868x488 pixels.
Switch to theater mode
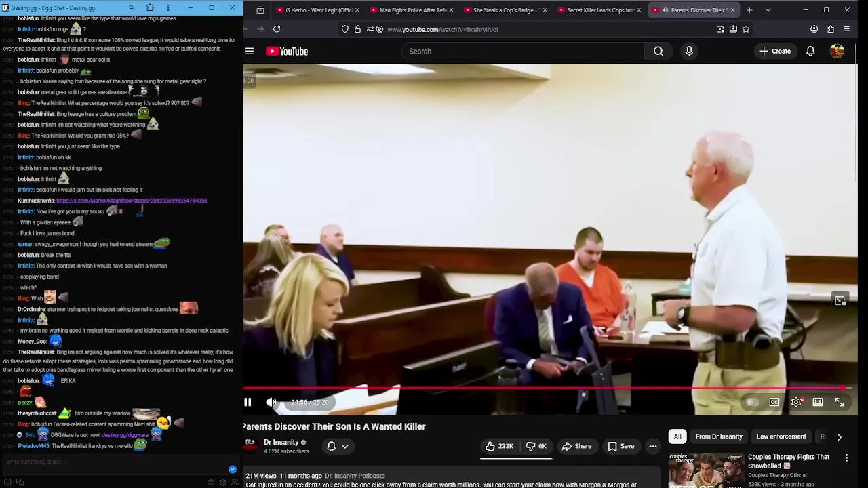point(818,403)
